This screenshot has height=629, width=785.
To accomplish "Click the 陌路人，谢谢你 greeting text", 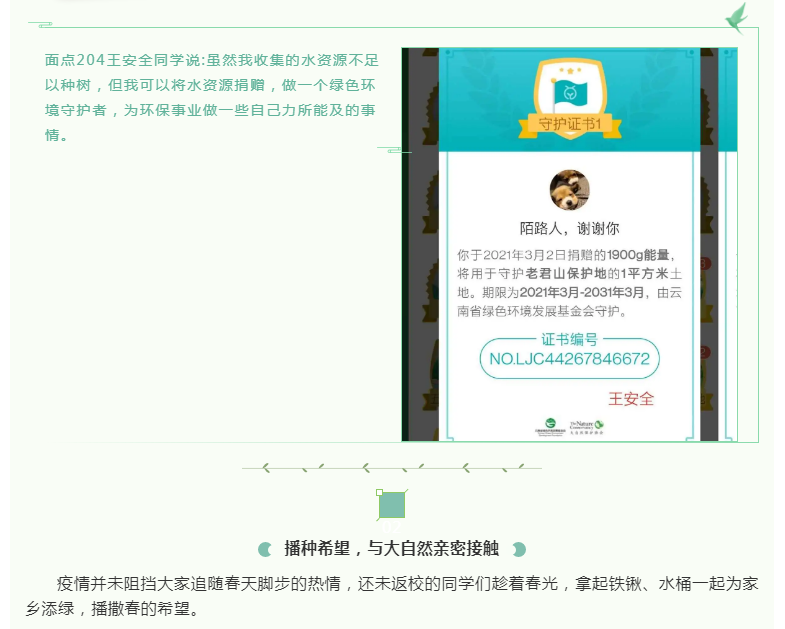I will pyautogui.click(x=569, y=228).
